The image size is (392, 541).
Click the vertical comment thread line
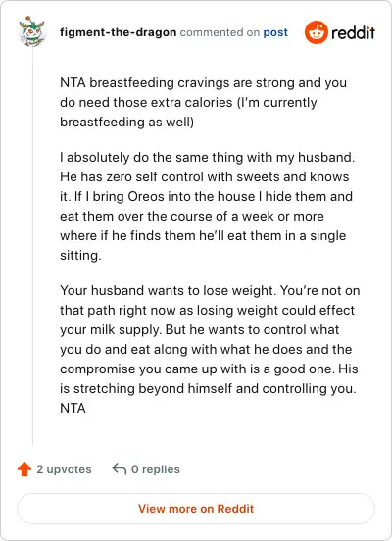[x=32, y=247]
